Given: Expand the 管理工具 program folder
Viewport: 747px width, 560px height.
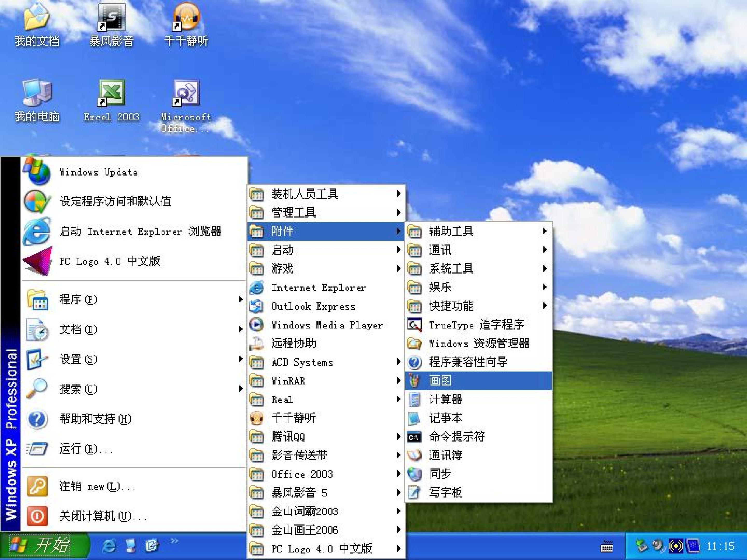Looking at the screenshot, I should (x=326, y=213).
